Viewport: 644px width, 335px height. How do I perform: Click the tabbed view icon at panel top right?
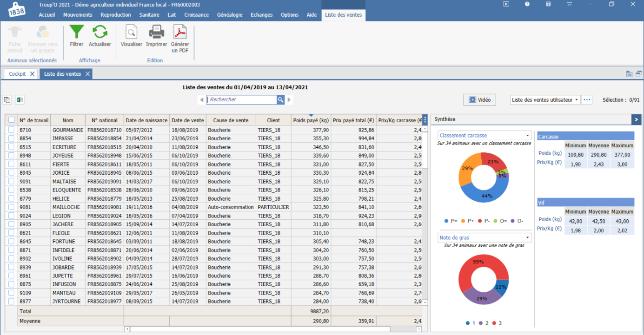pyautogui.click(x=629, y=73)
